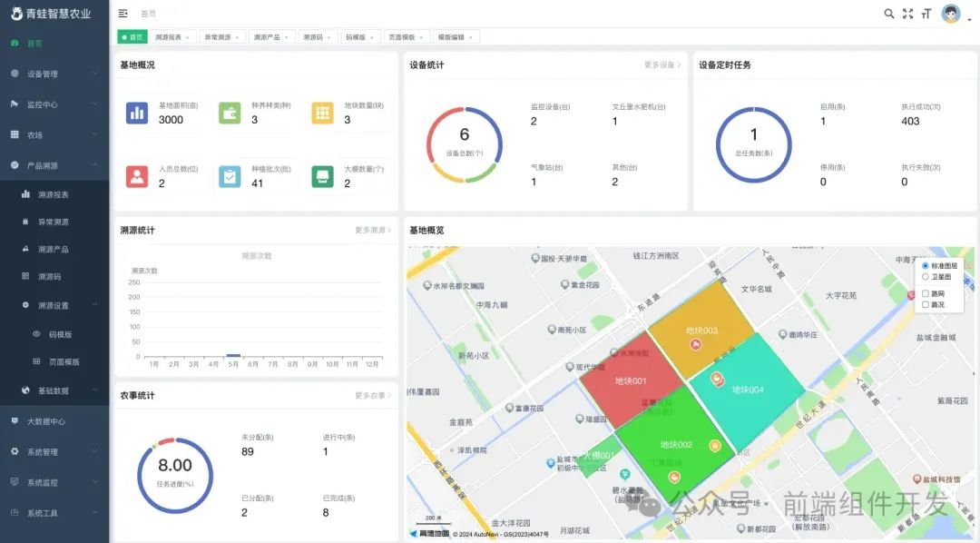Click the teal 地块004 plot on map
980x543 pixels.
[748, 390]
